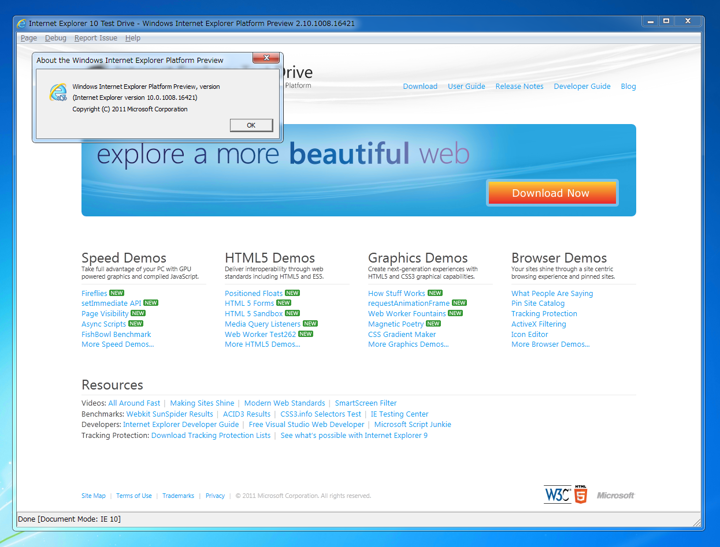Image resolution: width=720 pixels, height=547 pixels.
Task: Open See what's possible with IE9 link
Action: tap(354, 435)
